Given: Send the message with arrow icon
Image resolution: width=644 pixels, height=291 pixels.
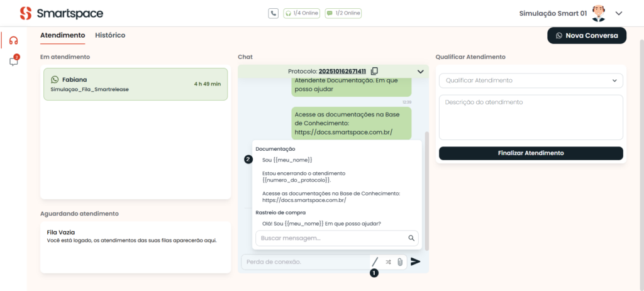Looking at the screenshot, I should [x=415, y=261].
